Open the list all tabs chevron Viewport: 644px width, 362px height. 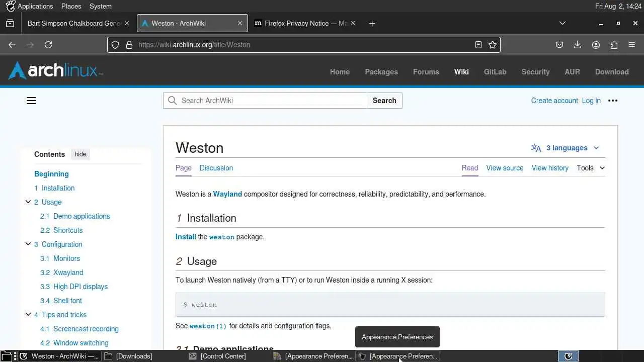point(562,23)
